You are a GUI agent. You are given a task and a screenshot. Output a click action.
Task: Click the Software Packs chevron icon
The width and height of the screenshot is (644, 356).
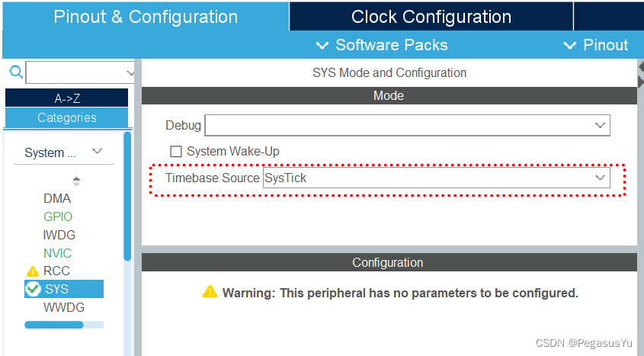(322, 45)
